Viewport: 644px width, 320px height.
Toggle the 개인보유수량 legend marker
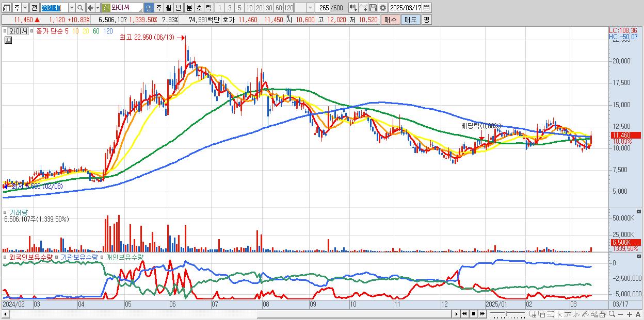(x=103, y=257)
